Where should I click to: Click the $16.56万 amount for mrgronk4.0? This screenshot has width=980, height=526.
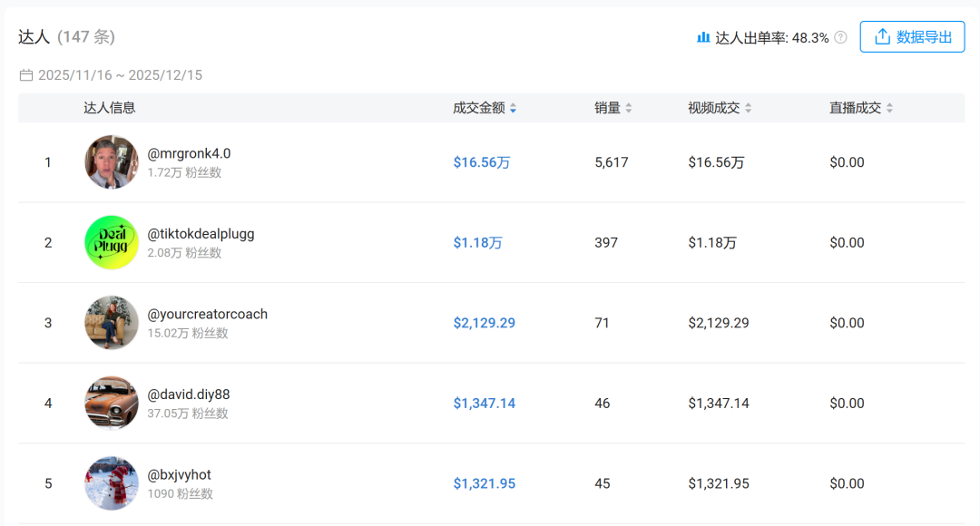pyautogui.click(x=482, y=162)
